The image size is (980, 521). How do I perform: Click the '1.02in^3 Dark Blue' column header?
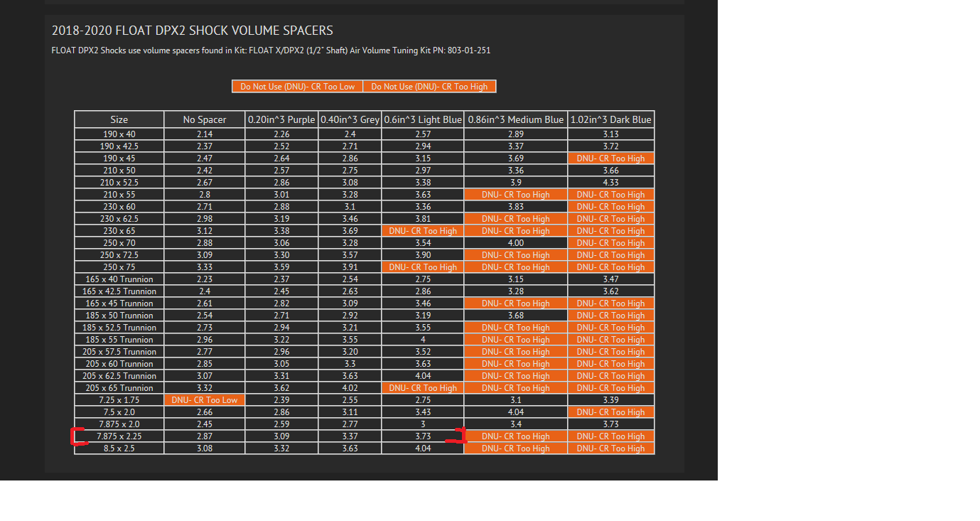611,119
